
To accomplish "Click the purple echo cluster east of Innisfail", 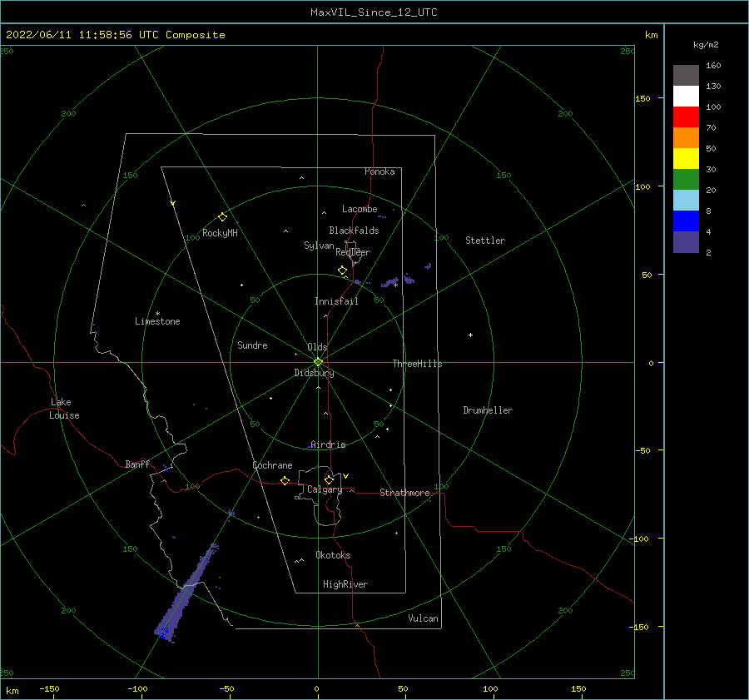I will [389, 283].
